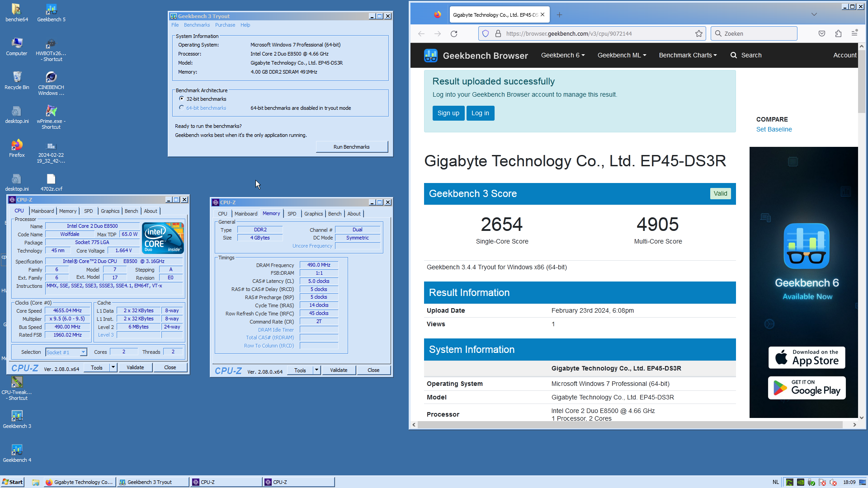
Task: Go back in Firefox browser
Action: (421, 33)
